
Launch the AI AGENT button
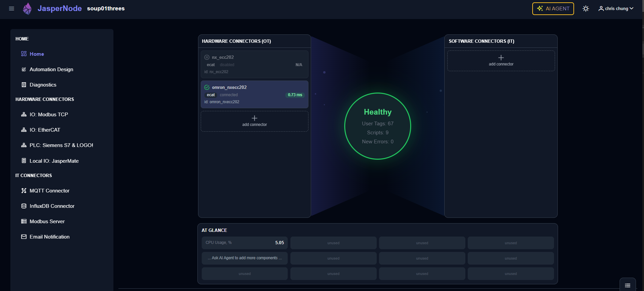coord(553,9)
